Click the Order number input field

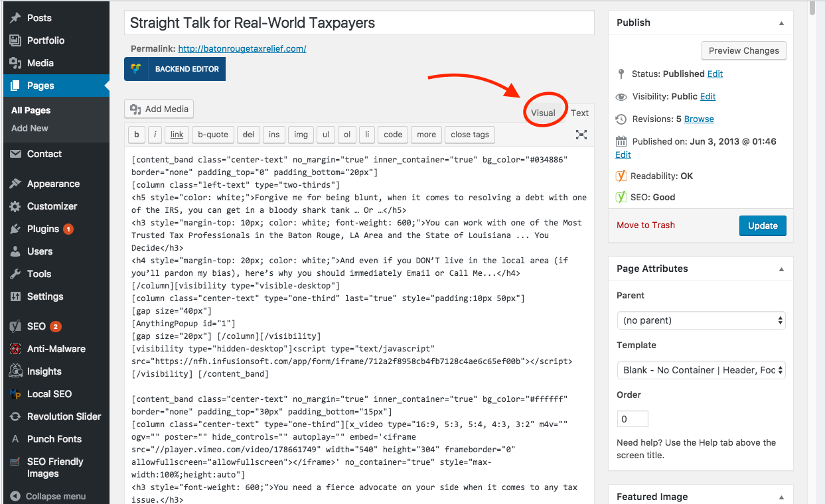(633, 419)
